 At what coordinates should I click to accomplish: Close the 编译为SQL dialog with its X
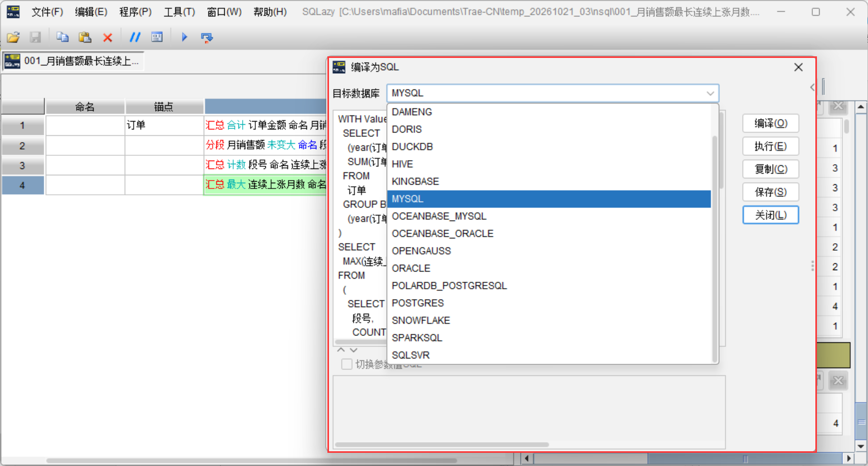coord(799,67)
